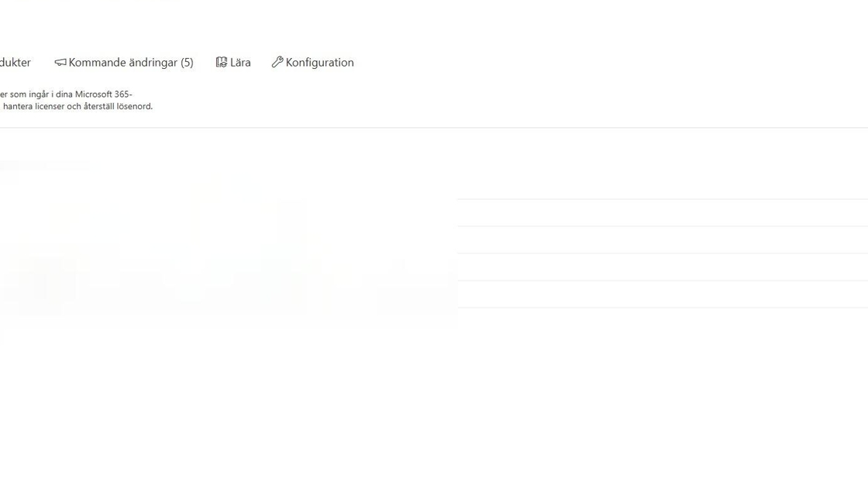Click the grey skeleton bar above the placeholder card
Screen dimensions: 868x486
pyautogui.click(x=43, y=165)
